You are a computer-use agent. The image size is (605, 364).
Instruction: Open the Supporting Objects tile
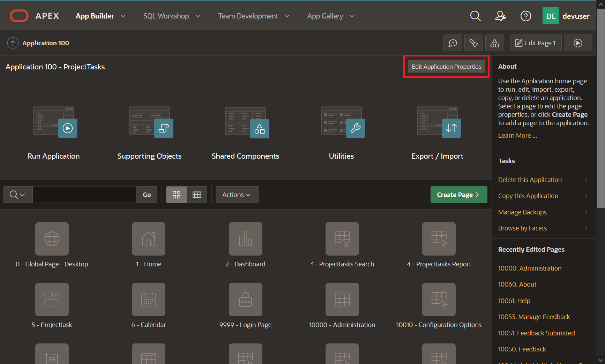click(x=149, y=132)
